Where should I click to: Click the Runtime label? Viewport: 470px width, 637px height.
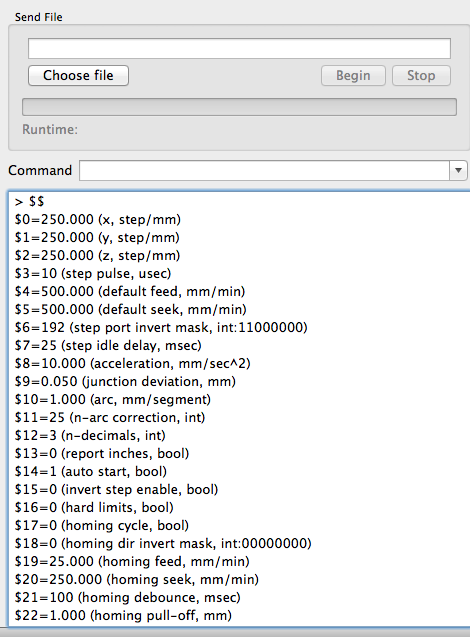tap(50, 130)
